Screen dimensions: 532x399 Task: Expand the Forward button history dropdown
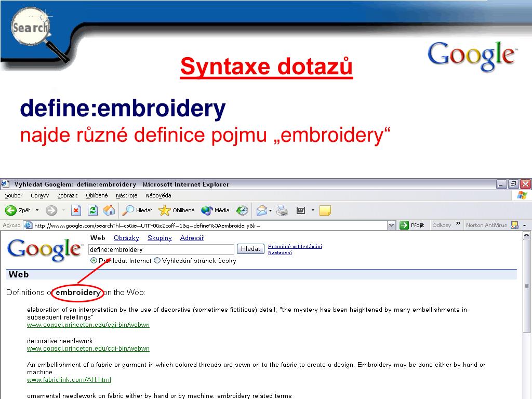[63, 210]
